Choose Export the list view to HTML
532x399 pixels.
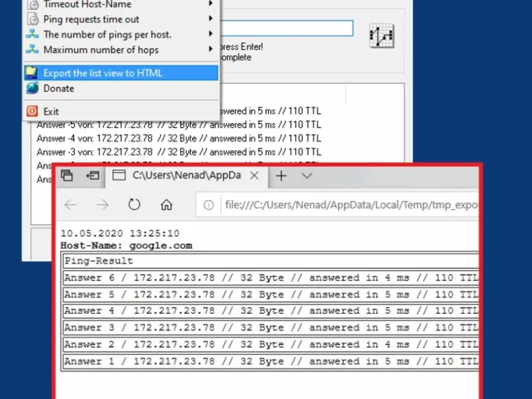click(x=121, y=73)
